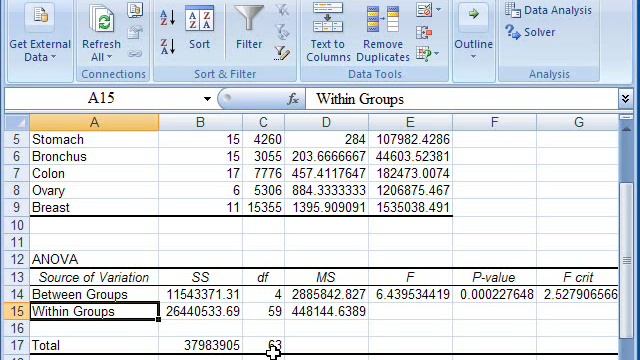Screen dimensions: 640x360
Task: Click Source of Variation header cell
Action: click(94, 278)
